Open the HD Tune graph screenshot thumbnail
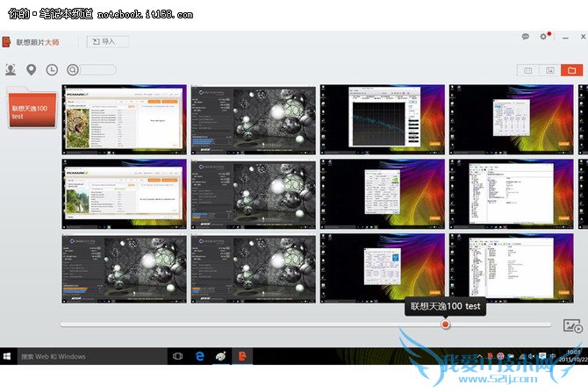Image resolution: width=588 pixels, height=392 pixels. point(383,119)
